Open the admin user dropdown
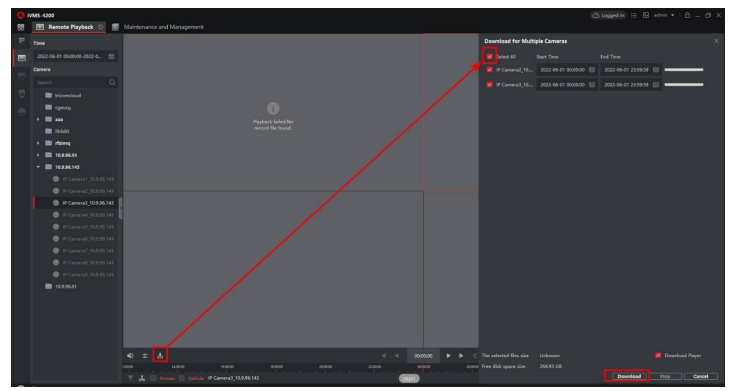 point(664,15)
